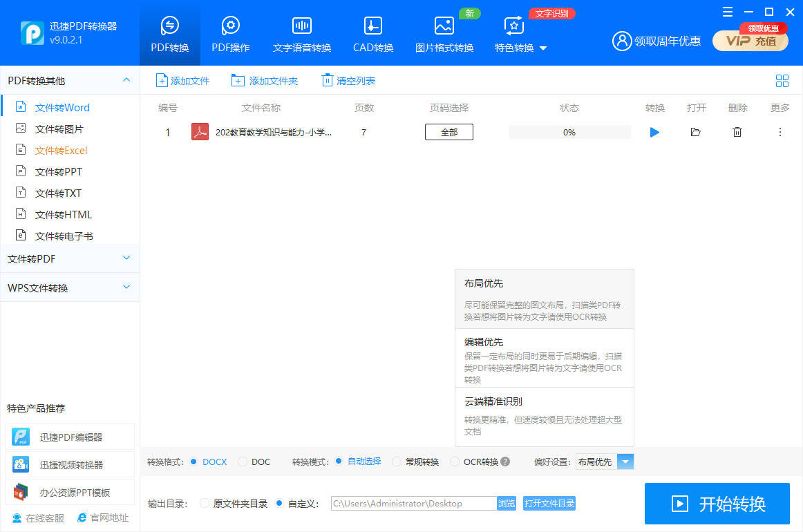The image size is (803, 532).
Task: Delete row 1 with trash icon
Action: pos(737,132)
